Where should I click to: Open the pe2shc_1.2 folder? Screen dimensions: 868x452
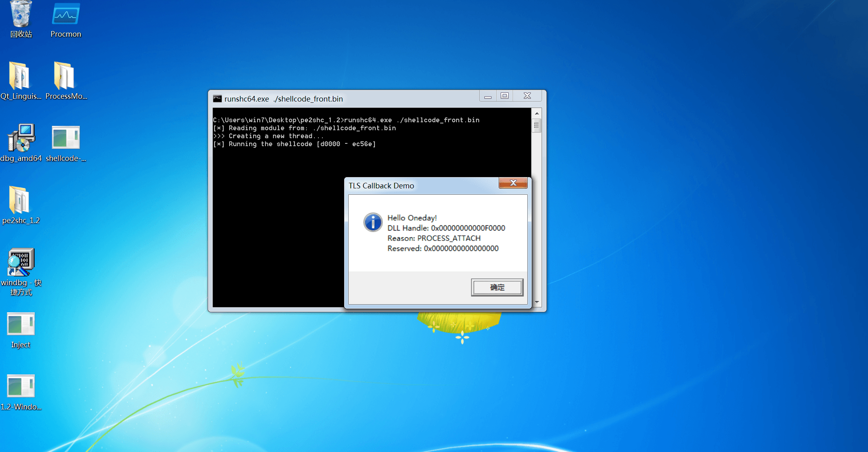(20, 200)
